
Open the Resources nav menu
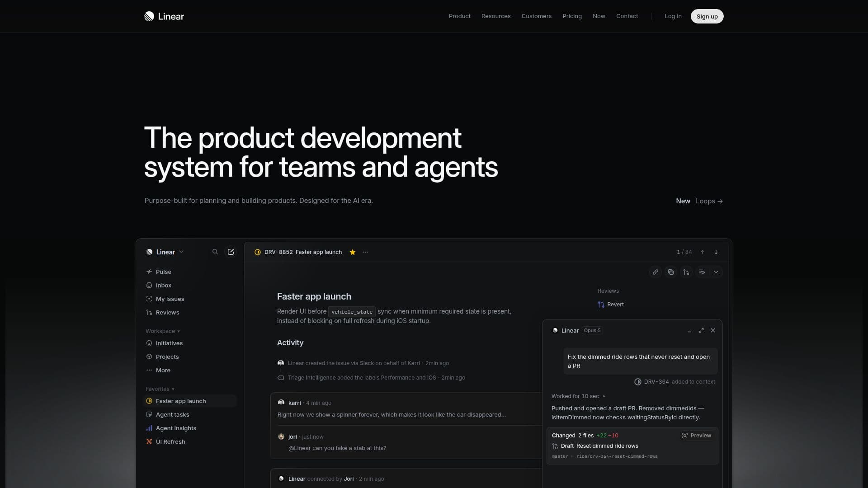[496, 16]
